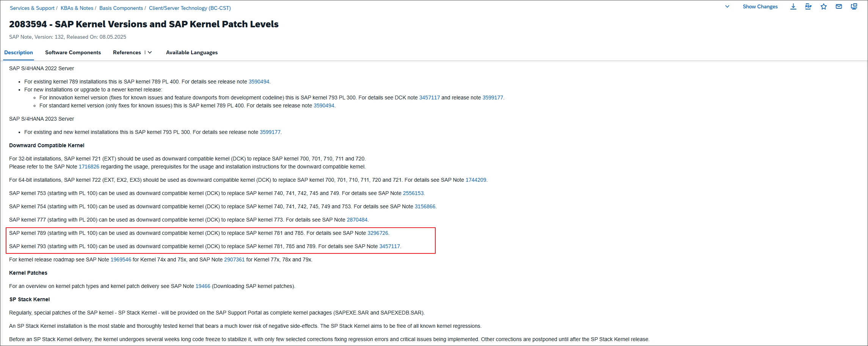Open SAP Note 2556153 for kernel 753
This screenshot has width=868, height=346.
[413, 193]
